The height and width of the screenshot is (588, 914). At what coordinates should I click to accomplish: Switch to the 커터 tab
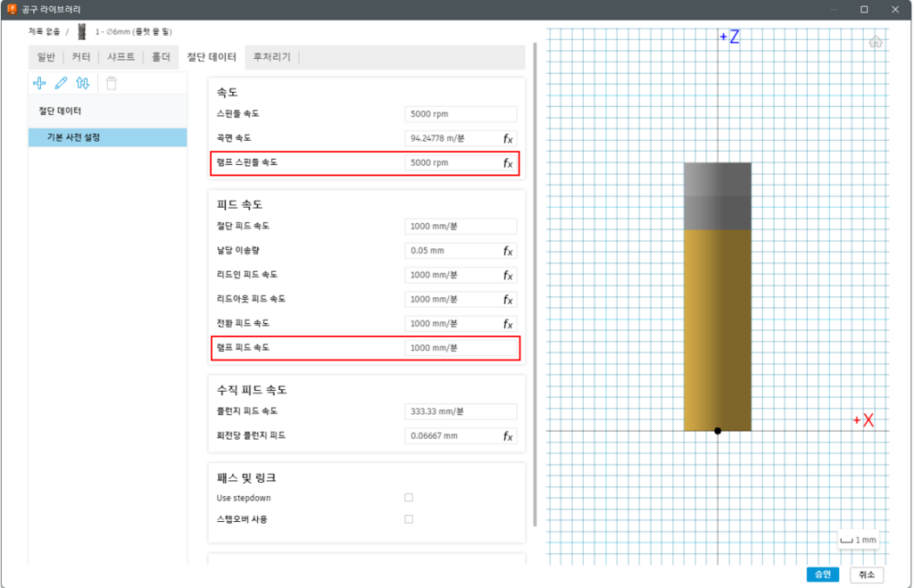coord(81,57)
